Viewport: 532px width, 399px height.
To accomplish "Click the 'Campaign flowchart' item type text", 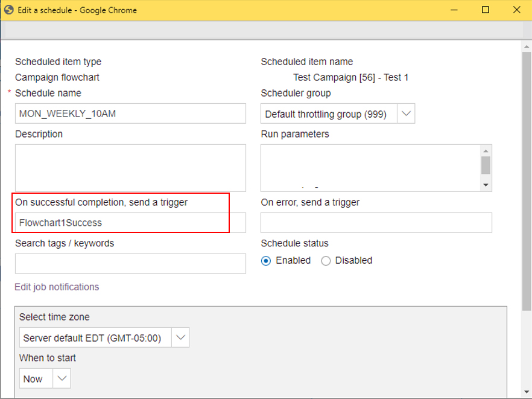I will click(57, 77).
